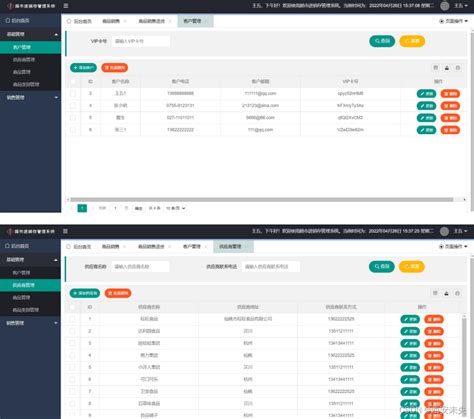Open user name dropdown in supplier page header
The height and width of the screenshot is (419, 474).
click(x=461, y=231)
